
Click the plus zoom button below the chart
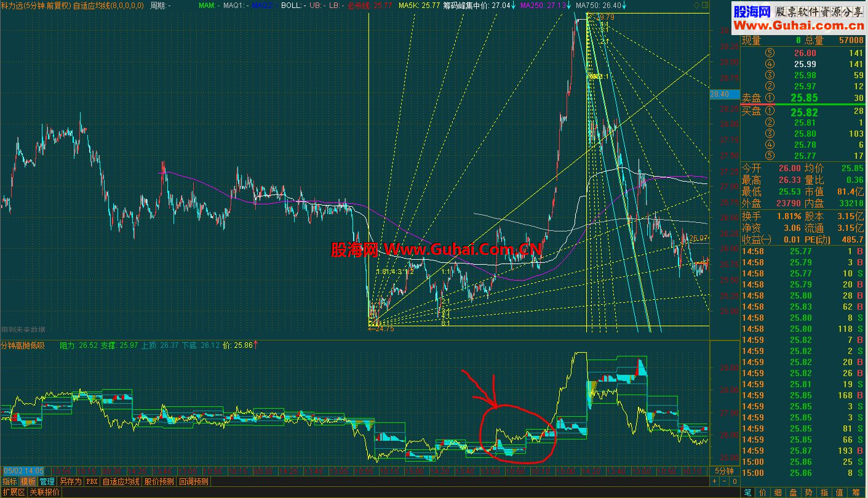coord(715,481)
